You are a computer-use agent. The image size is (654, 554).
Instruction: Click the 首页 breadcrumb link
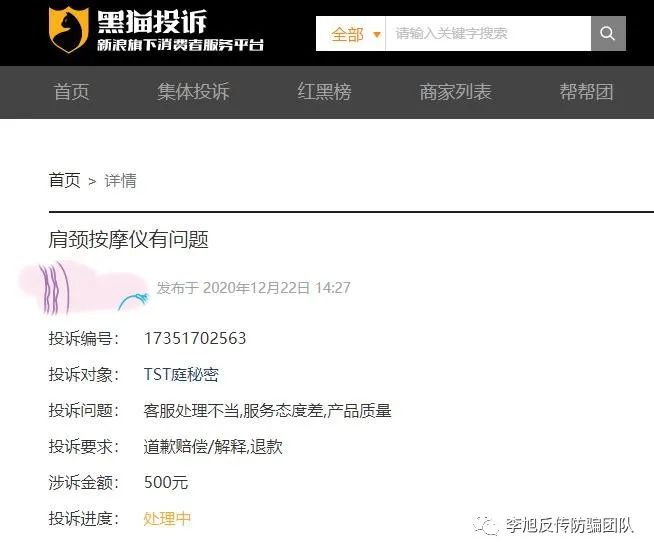point(65,181)
